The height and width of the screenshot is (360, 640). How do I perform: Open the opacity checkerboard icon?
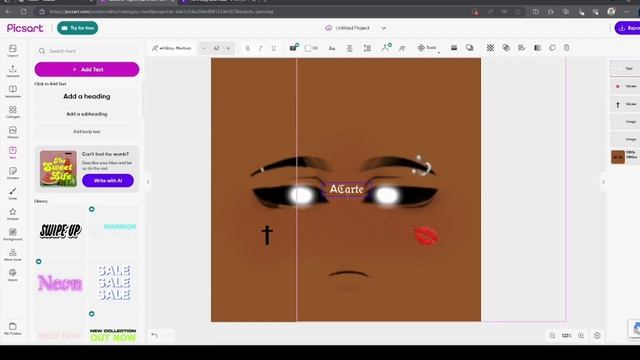(x=490, y=48)
